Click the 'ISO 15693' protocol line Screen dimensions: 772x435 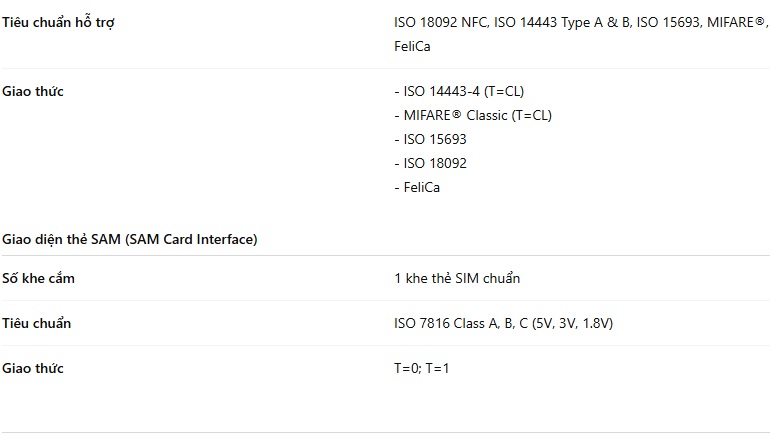pos(430,139)
